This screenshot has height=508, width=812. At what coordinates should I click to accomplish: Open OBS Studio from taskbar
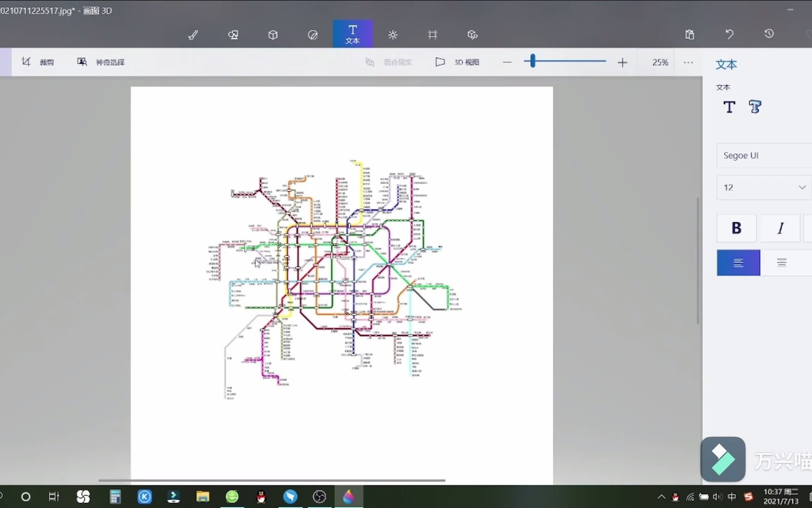[x=320, y=497]
